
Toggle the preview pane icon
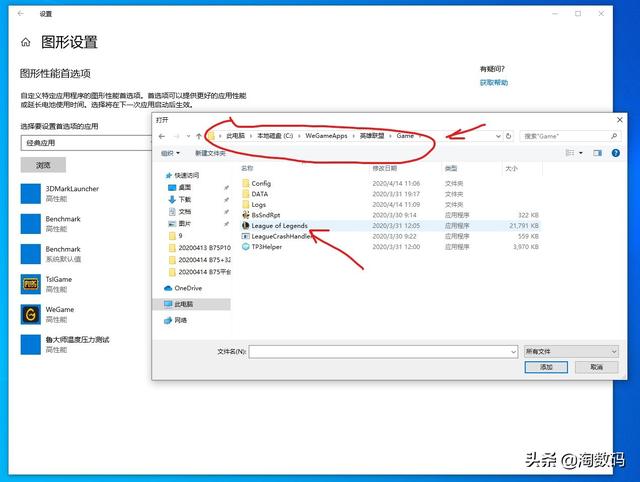(598, 153)
